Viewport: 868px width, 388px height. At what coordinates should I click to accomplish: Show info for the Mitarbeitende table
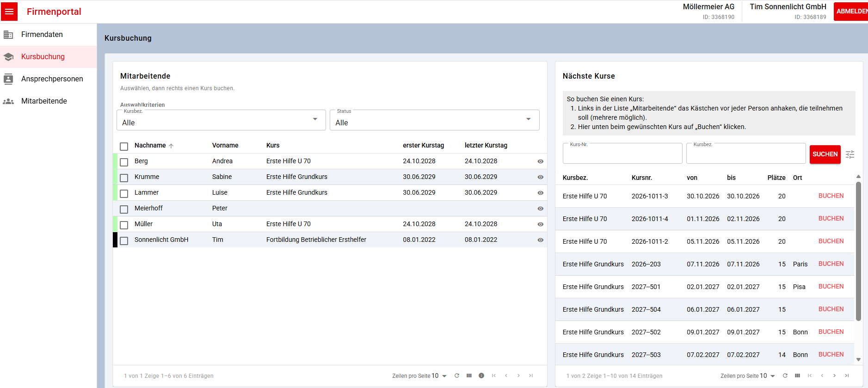point(481,376)
